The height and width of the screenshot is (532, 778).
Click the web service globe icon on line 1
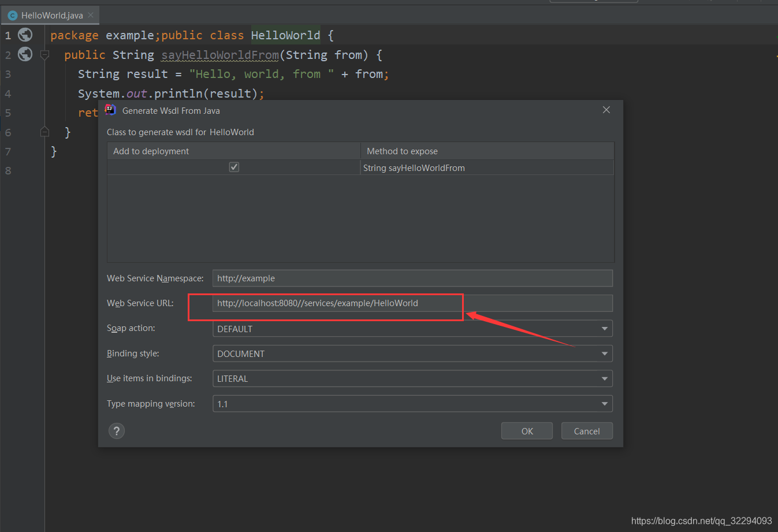pyautogui.click(x=25, y=35)
